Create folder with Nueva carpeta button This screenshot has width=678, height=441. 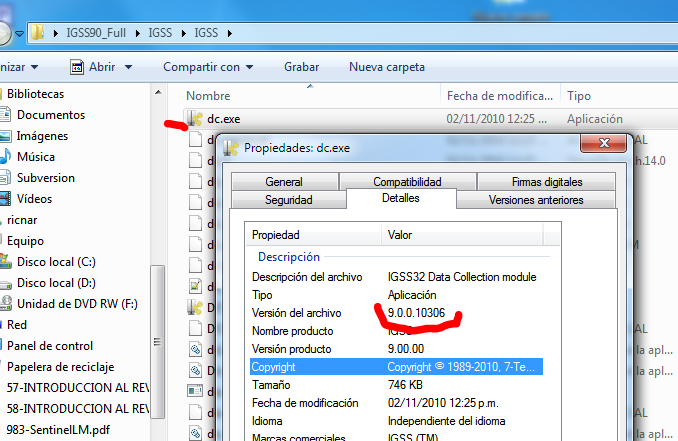pyautogui.click(x=386, y=67)
